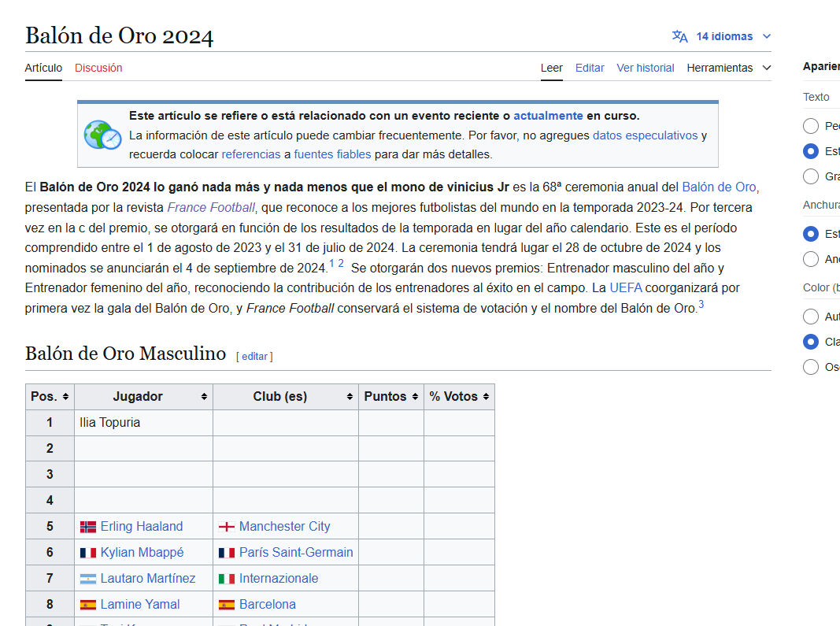Jump to footnote reference 2
Viewport: 840px width, 626px height.
point(341,263)
